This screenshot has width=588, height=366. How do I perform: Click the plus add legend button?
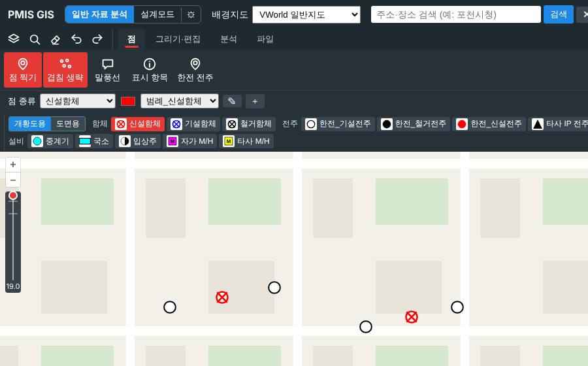click(x=255, y=101)
